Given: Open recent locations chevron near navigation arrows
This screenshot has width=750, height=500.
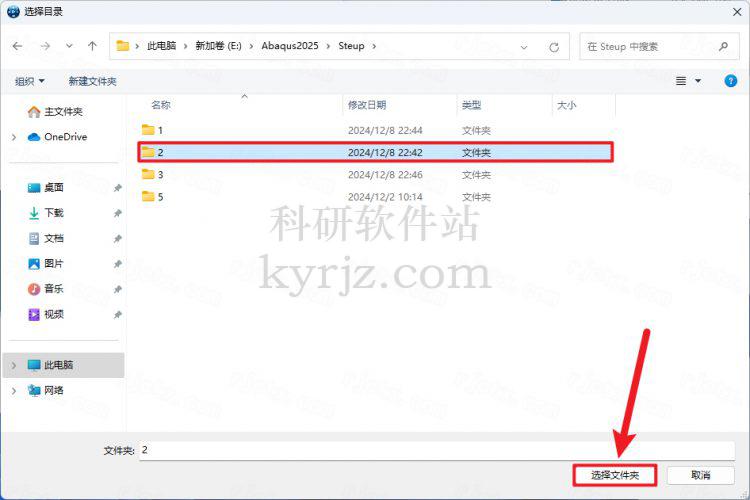Looking at the screenshot, I should (x=69, y=46).
